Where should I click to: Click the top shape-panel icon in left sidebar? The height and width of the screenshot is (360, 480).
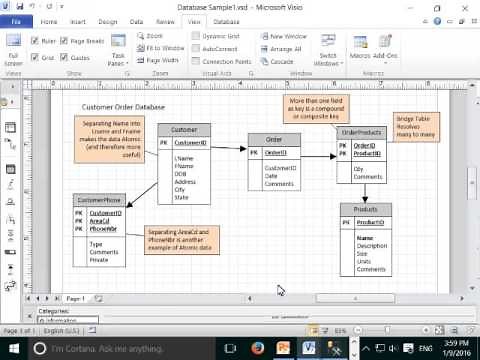pos(10,127)
